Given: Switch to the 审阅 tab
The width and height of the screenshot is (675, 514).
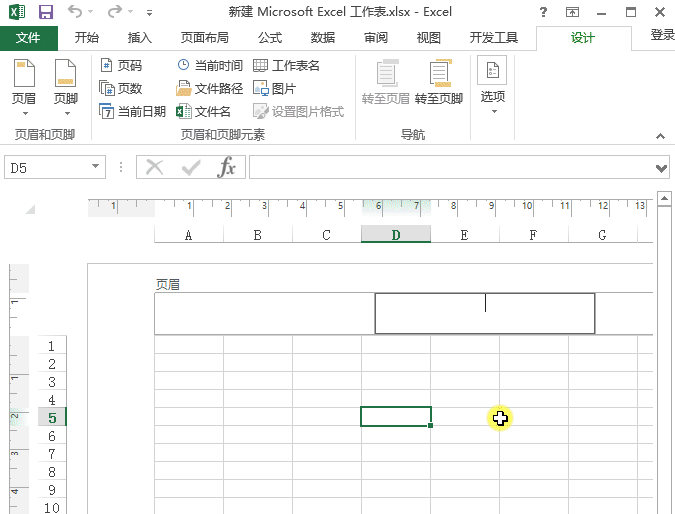Looking at the screenshot, I should tap(376, 38).
